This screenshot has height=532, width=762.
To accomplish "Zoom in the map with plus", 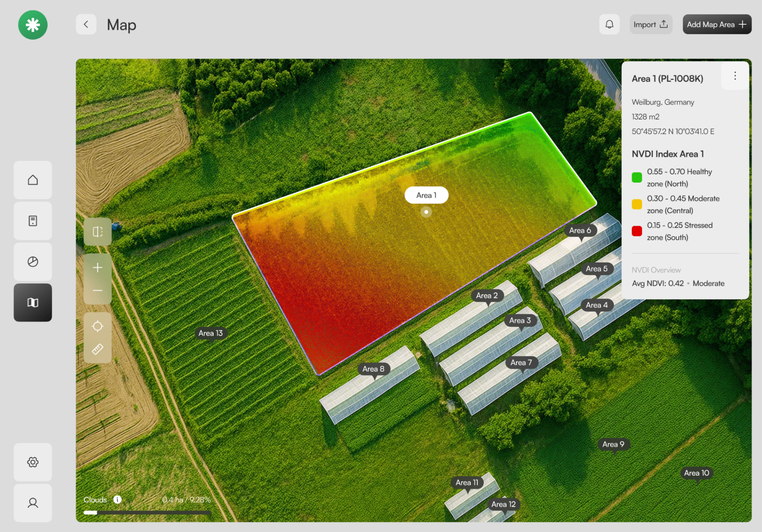I will click(x=98, y=267).
